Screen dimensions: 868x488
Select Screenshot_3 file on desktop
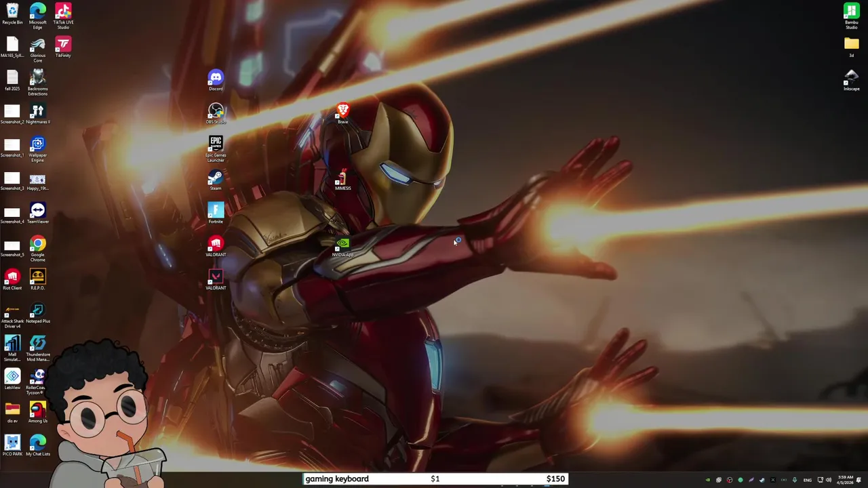12,180
